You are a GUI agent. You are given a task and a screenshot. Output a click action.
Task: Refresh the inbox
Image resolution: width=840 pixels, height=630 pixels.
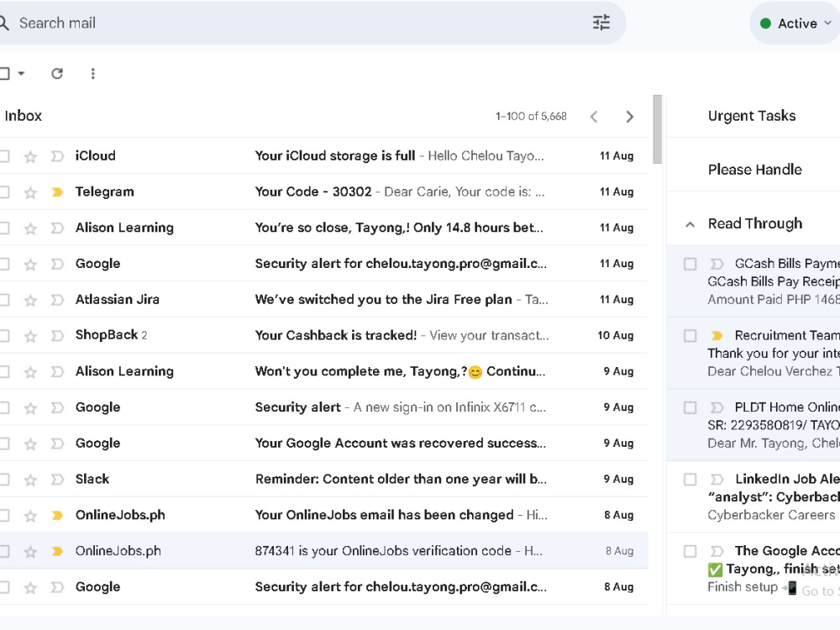pos(57,73)
